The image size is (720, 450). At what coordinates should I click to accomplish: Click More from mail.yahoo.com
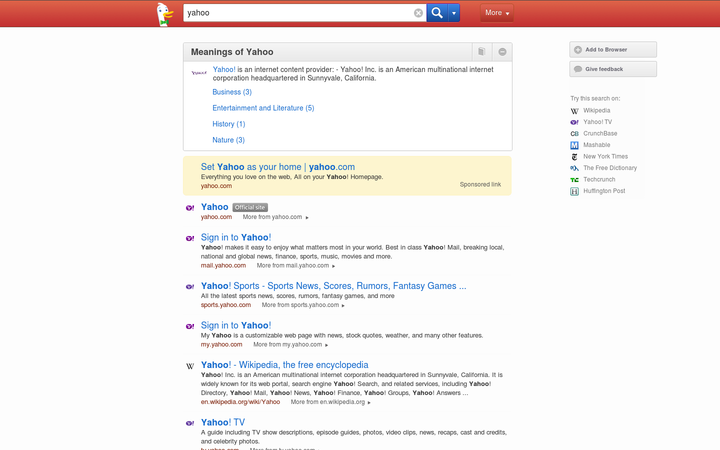coord(296,266)
